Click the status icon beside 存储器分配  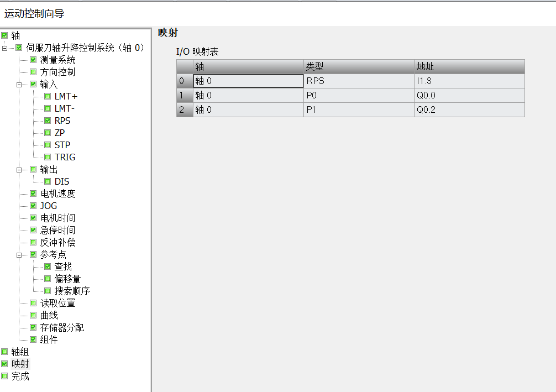point(33,327)
